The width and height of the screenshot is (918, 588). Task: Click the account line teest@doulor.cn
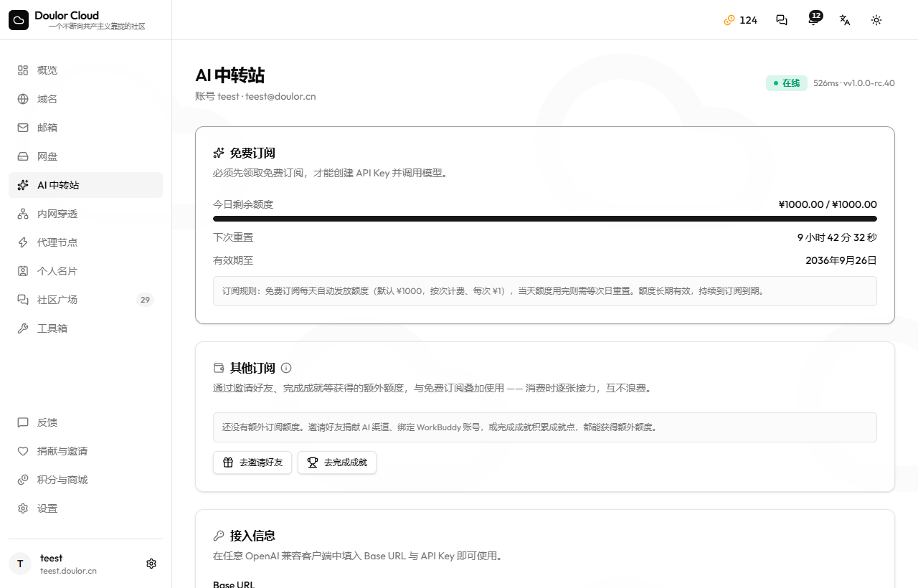coord(255,96)
